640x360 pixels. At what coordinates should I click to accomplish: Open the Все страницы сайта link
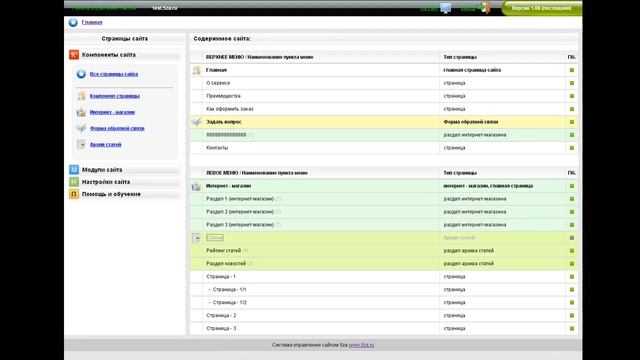(114, 74)
